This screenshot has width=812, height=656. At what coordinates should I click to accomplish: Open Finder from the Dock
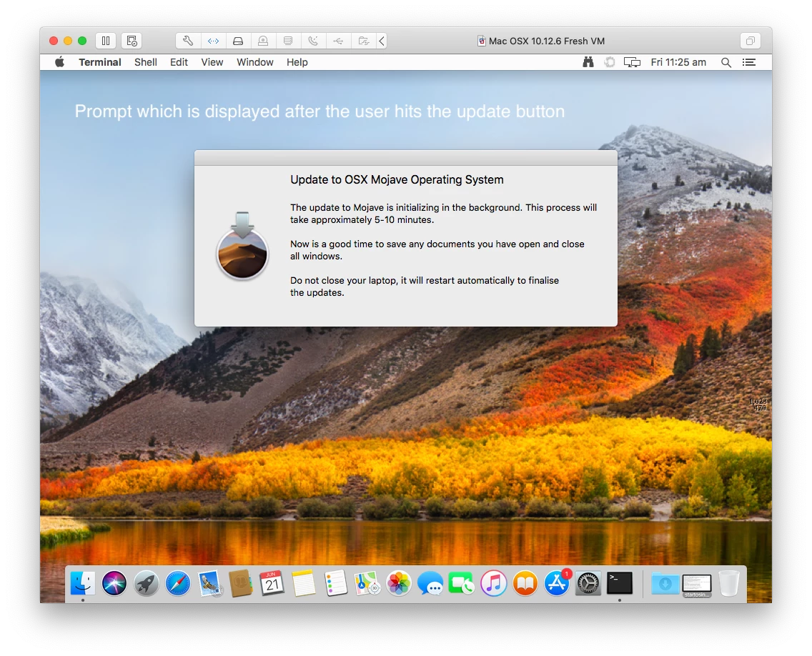[x=83, y=584]
